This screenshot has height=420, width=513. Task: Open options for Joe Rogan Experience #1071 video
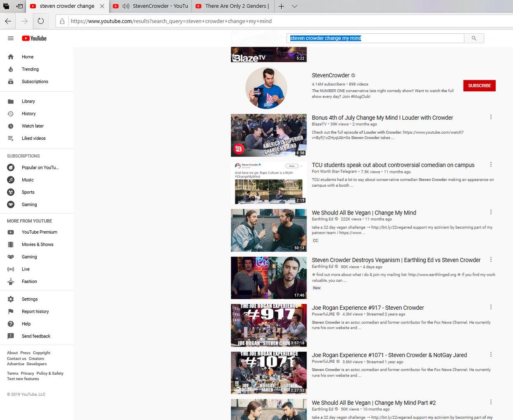tap(491, 355)
